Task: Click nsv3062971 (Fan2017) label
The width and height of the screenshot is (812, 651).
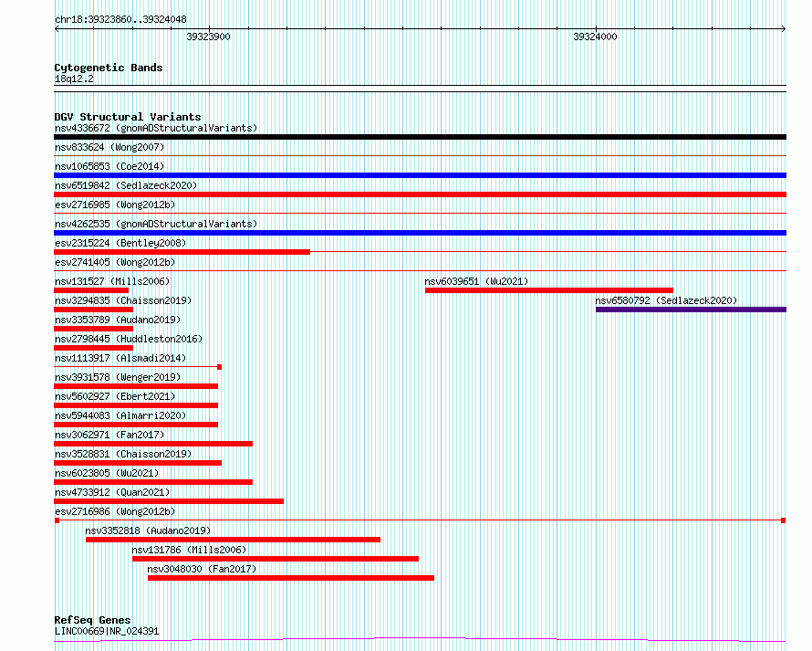Action: pyautogui.click(x=109, y=435)
